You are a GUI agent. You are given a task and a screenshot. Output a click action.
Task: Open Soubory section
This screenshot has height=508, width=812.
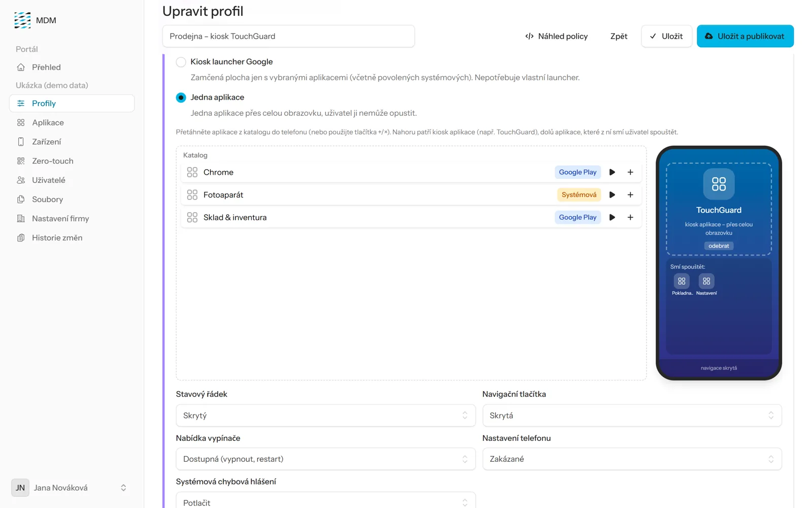[x=72, y=199]
